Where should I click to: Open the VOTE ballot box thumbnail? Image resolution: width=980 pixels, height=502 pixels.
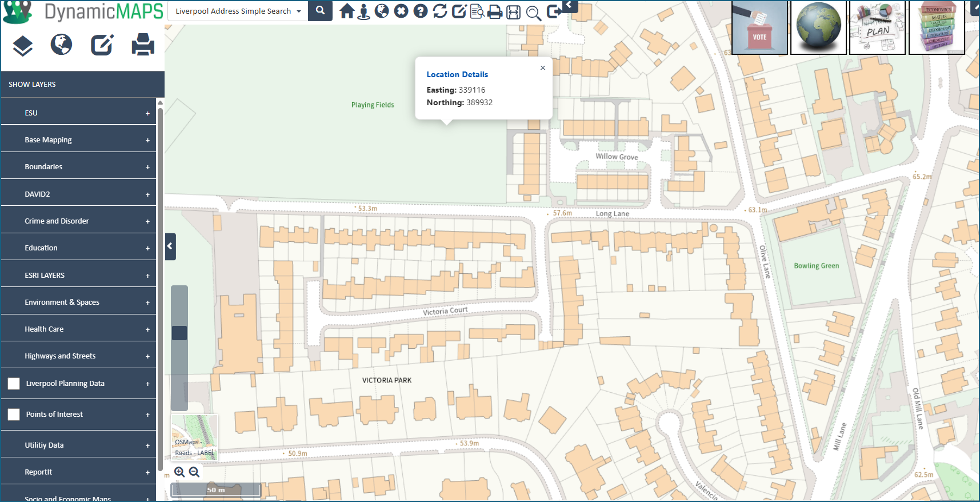tap(759, 27)
